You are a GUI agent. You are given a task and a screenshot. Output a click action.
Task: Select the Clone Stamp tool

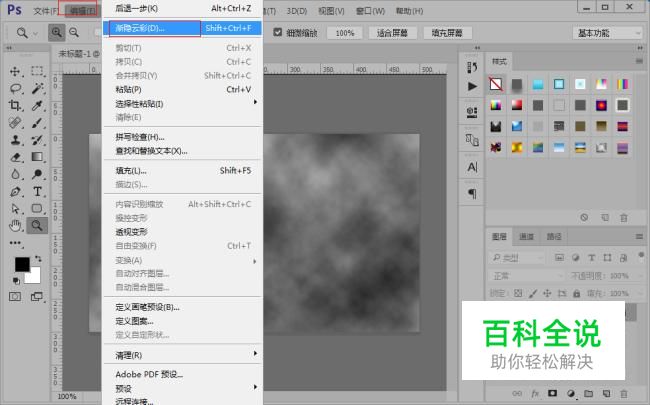pos(15,140)
